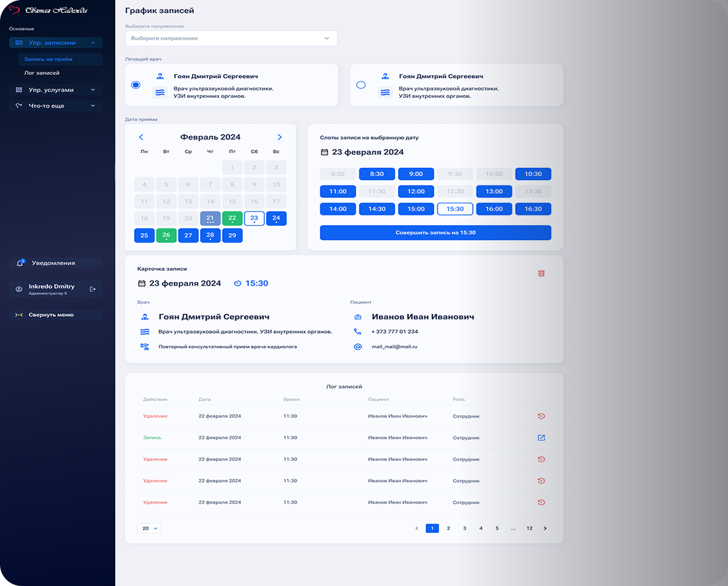Click the service icon beside Повторный консультативный прием
Screen dimensions: 728x586
pos(145,347)
